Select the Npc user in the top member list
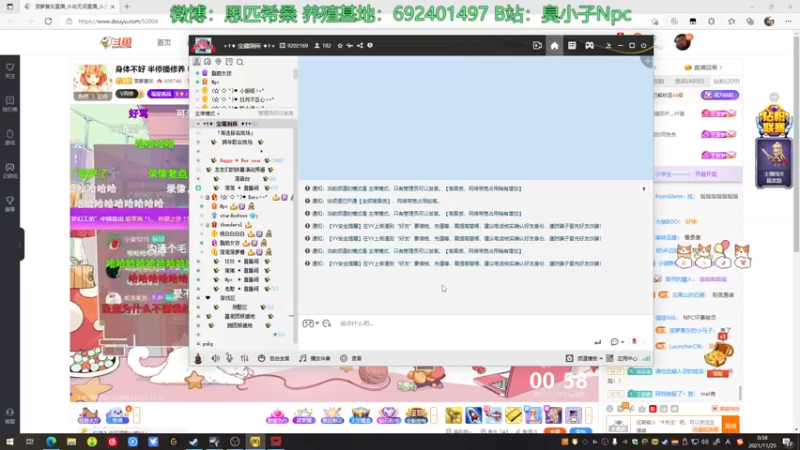 pos(215,82)
